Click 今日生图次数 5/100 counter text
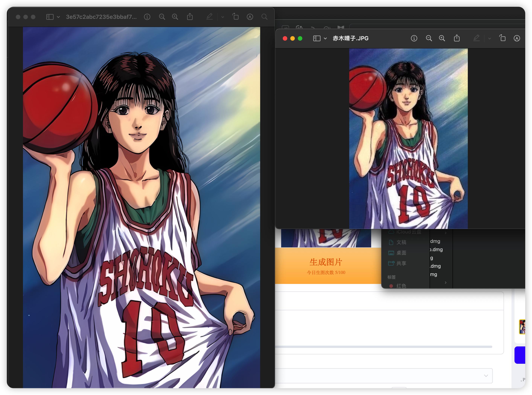532x395 pixels. 326,272
